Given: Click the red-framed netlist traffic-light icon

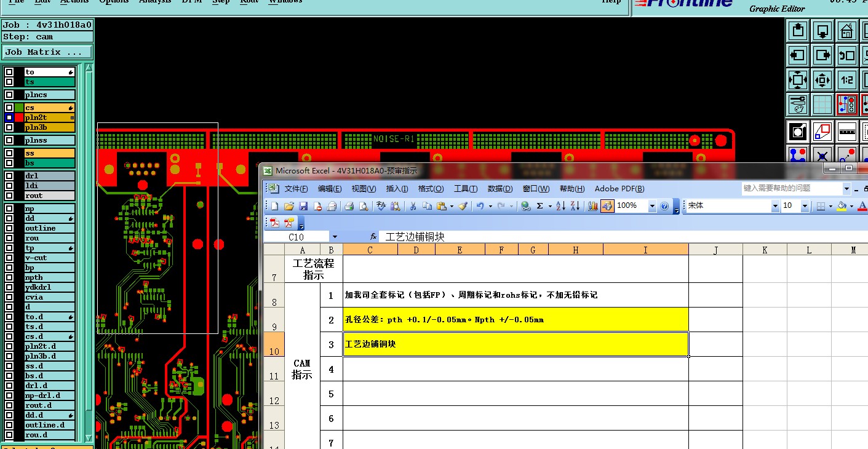Looking at the screenshot, I should click(847, 105).
